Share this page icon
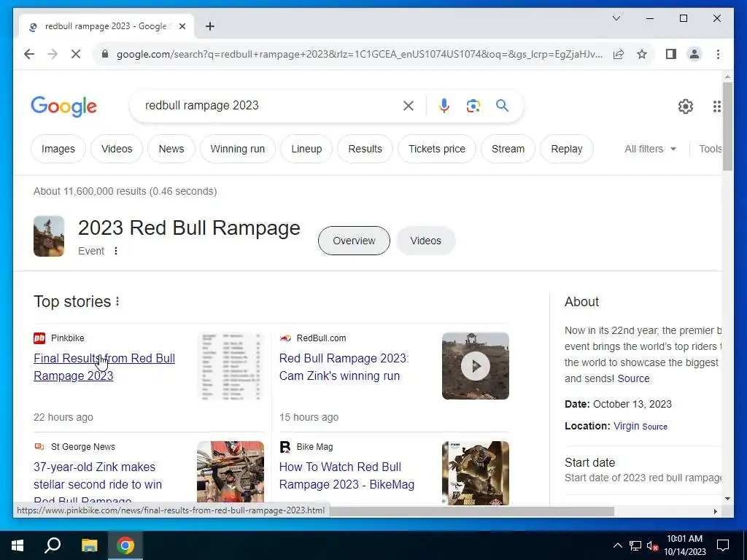This screenshot has height=560, width=747. 619,54
